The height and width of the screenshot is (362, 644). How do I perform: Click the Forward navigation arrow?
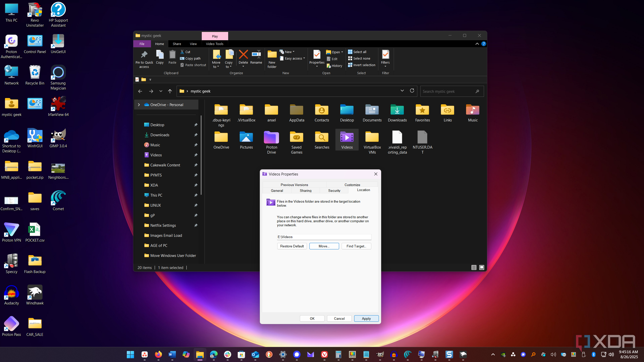[x=151, y=91]
